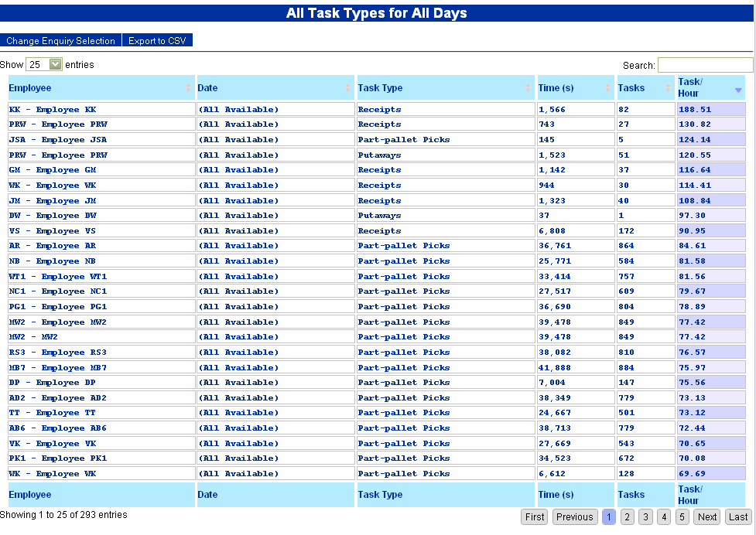Click 'MW2 - Employee MW2' cell
The width and height of the screenshot is (756, 535).
(x=101, y=322)
